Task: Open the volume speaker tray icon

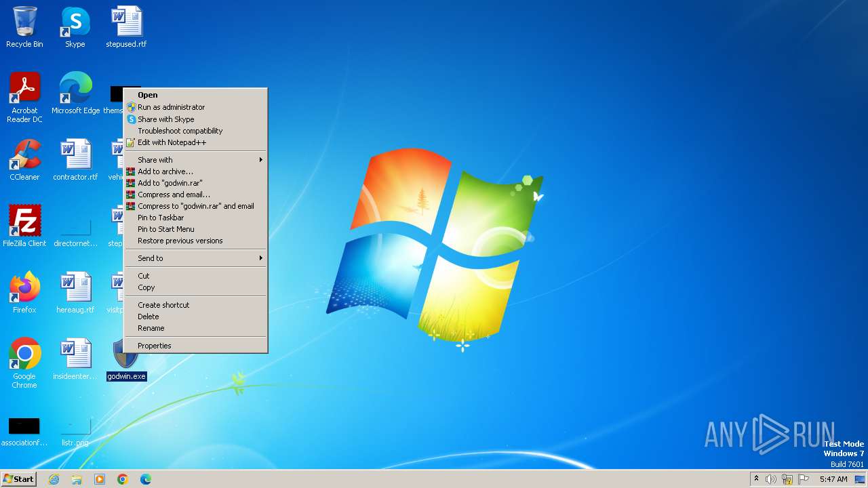Action: point(771,479)
